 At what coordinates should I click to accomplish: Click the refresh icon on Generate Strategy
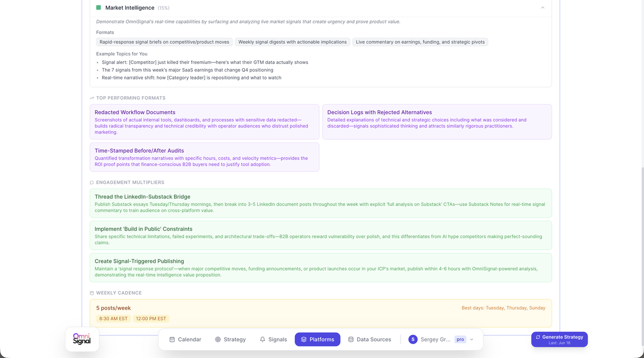pyautogui.click(x=538, y=337)
